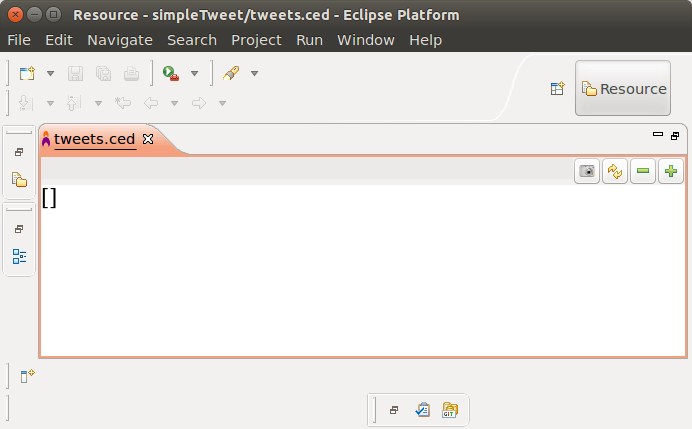Click the green plus icon in editor

click(670, 171)
